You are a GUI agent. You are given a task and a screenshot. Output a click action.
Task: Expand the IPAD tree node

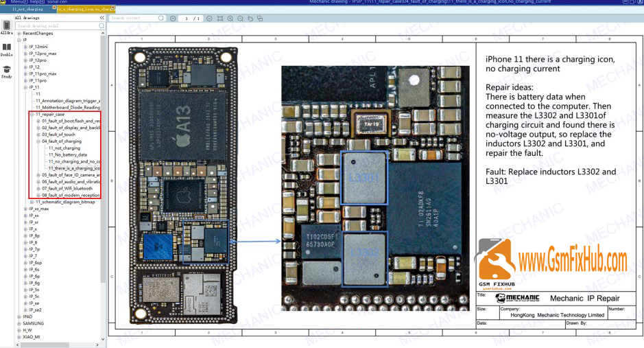tap(19, 317)
